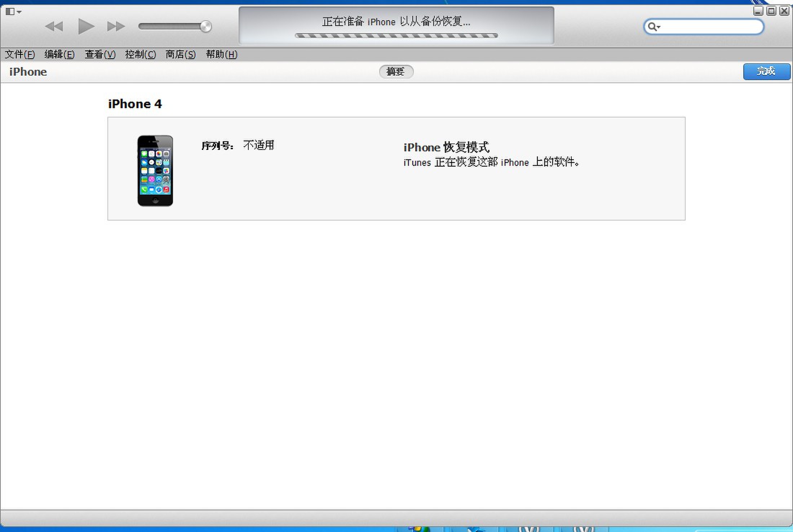793x532 pixels.
Task: Adjust the volume slider knob
Action: (x=206, y=26)
